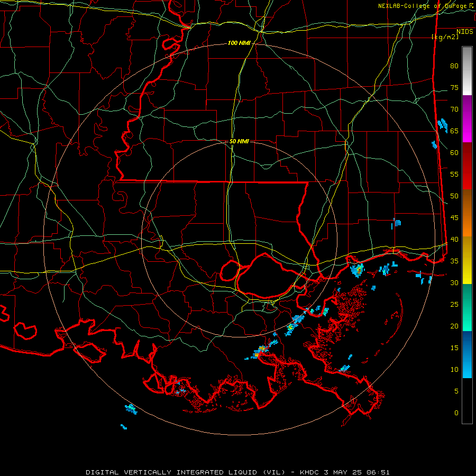Click the 10 value on the color scale
Screen dimensions: 476x476
click(x=454, y=370)
